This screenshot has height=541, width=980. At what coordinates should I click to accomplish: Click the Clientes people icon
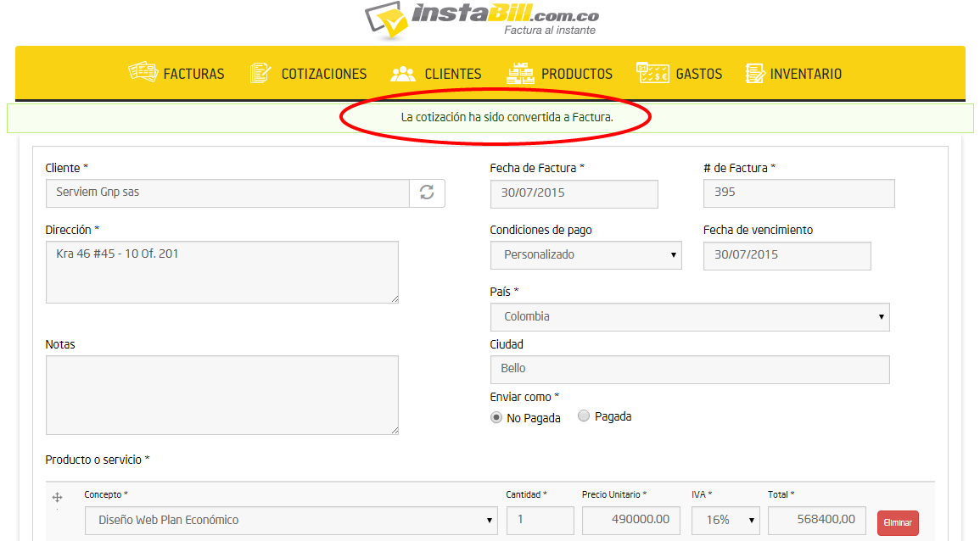pos(403,74)
